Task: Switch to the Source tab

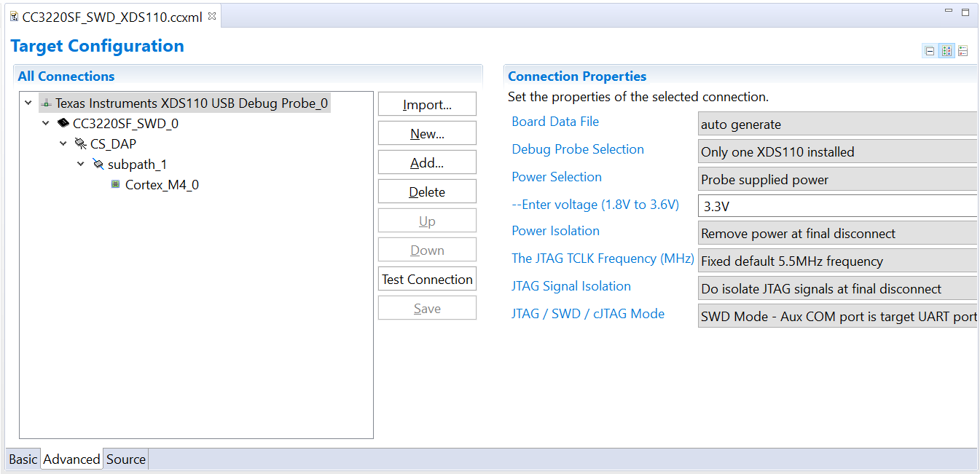Action: (126, 459)
